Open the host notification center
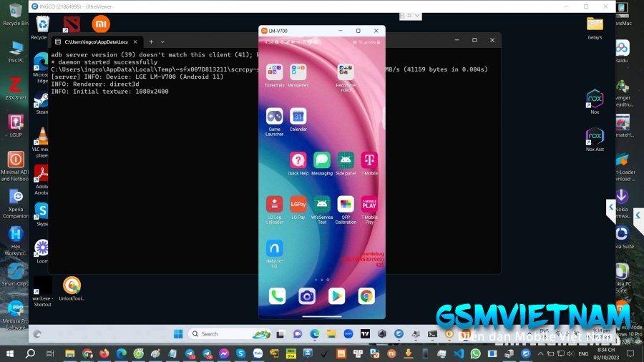Viewport: 644px width, 362px height. pos(630,353)
